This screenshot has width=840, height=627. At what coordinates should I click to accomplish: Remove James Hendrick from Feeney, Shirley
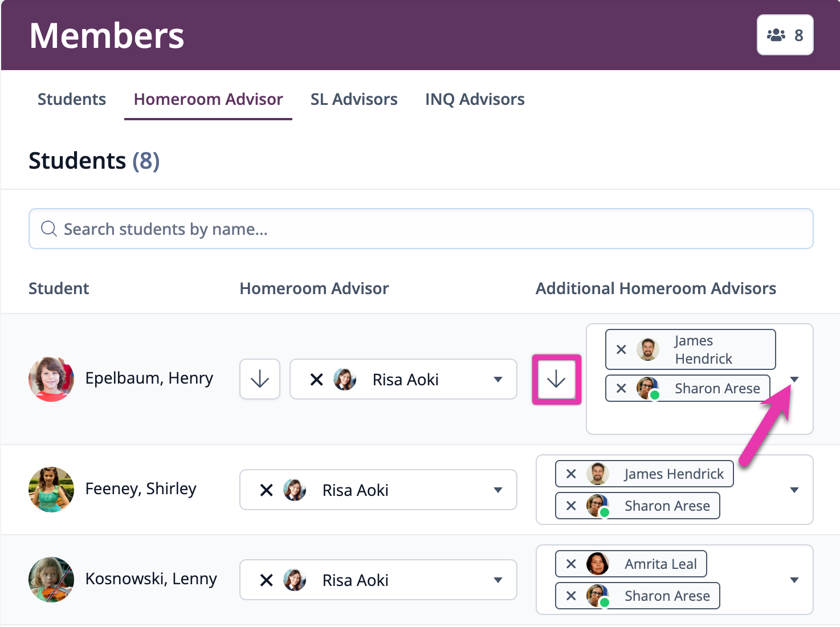click(572, 474)
